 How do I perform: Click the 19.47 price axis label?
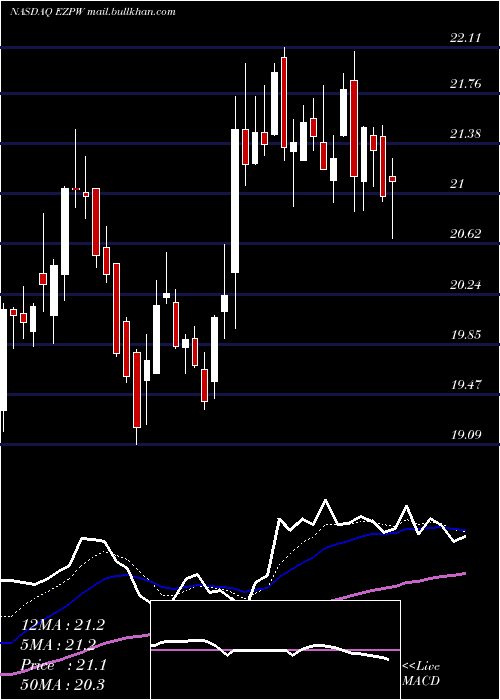coord(466,384)
